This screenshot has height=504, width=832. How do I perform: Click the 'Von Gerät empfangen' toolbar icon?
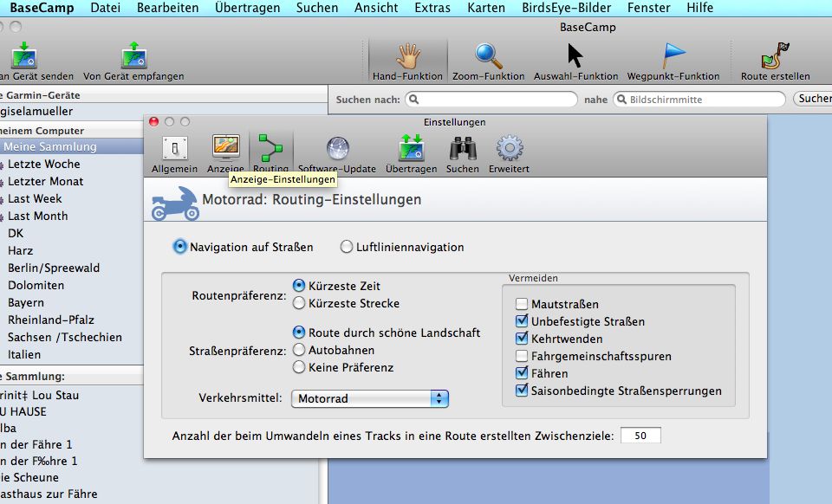coord(133,55)
